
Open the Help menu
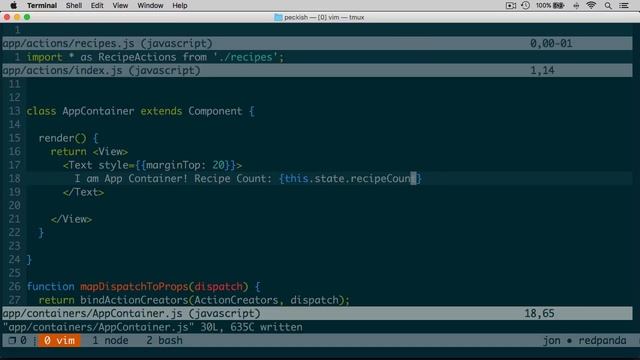[180, 5]
